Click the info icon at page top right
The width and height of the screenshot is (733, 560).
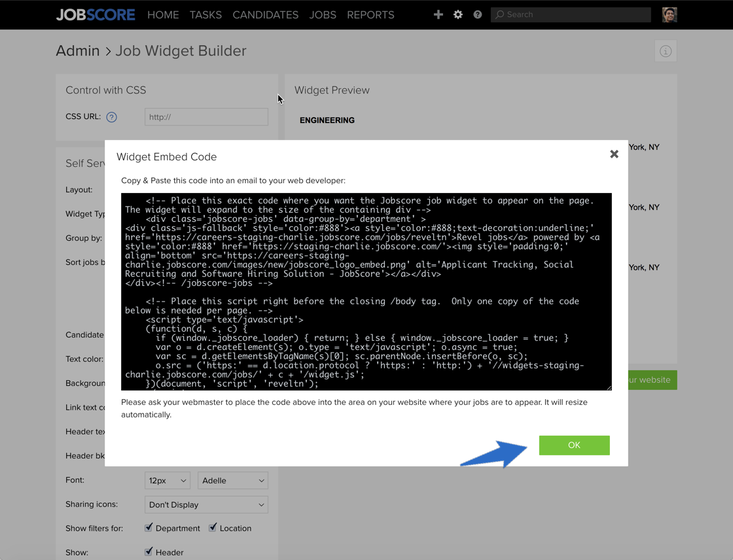coord(666,51)
